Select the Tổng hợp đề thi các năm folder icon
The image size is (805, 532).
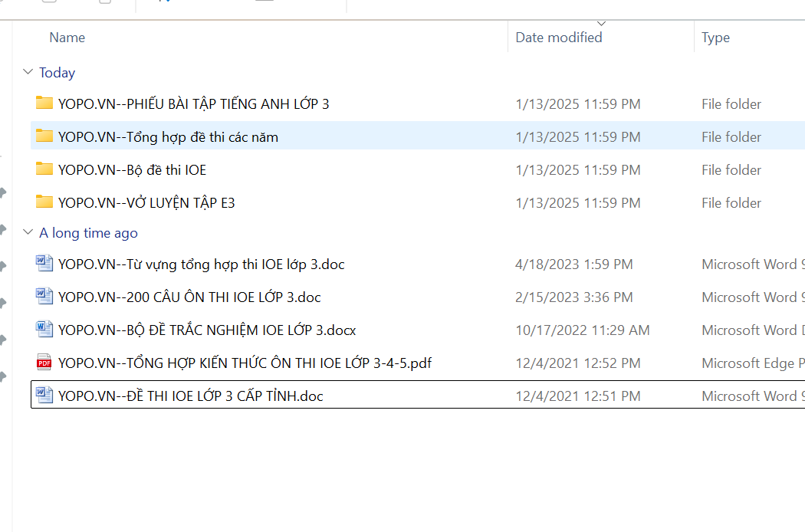(x=44, y=136)
